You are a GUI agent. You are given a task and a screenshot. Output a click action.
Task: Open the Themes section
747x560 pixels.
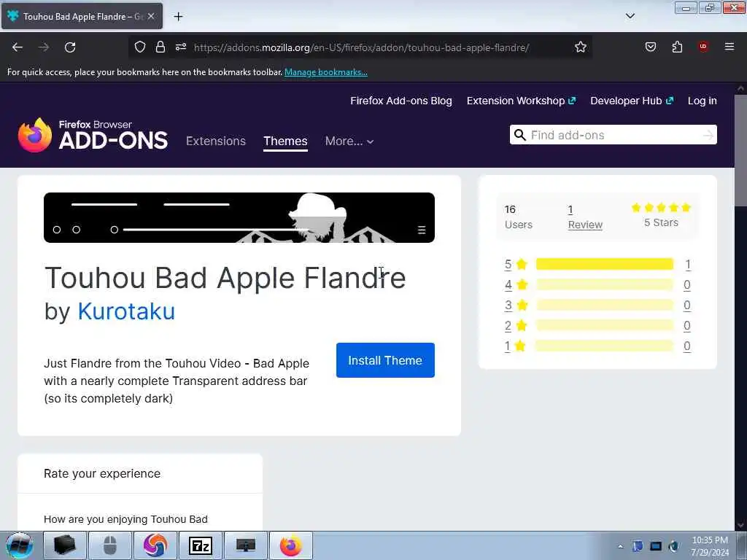(285, 141)
